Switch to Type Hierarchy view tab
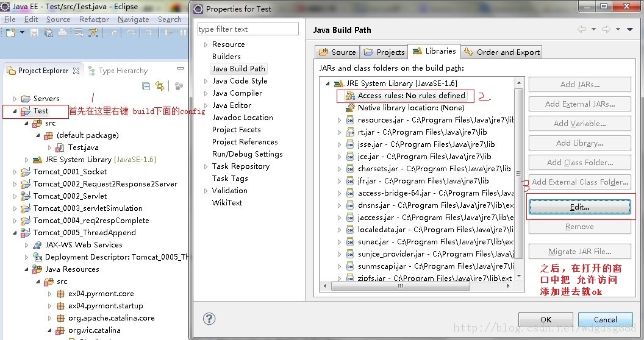The image size is (644, 340). point(118,71)
